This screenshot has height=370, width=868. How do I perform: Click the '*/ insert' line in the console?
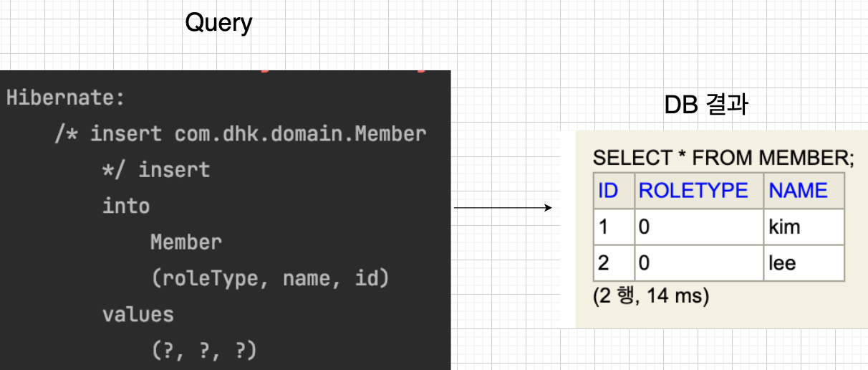[156, 170]
